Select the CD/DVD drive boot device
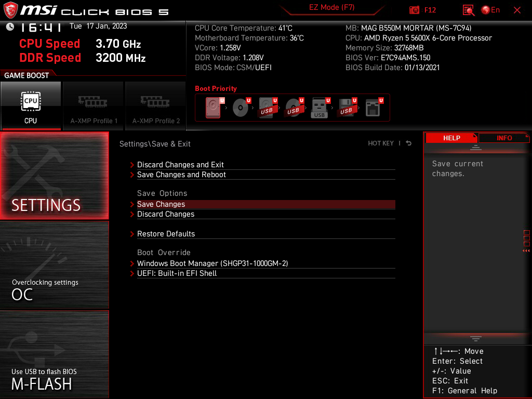 coord(242,108)
